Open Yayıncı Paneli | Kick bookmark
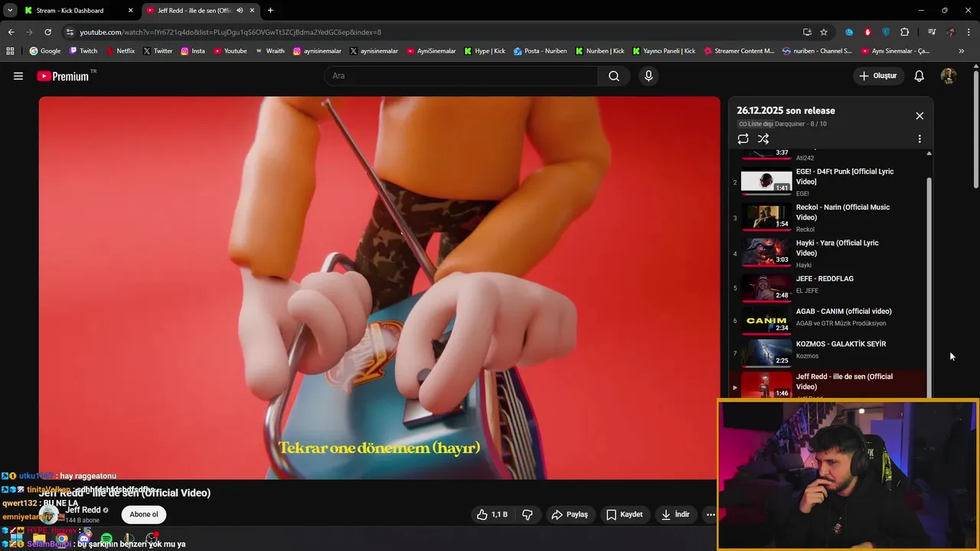 (x=664, y=51)
